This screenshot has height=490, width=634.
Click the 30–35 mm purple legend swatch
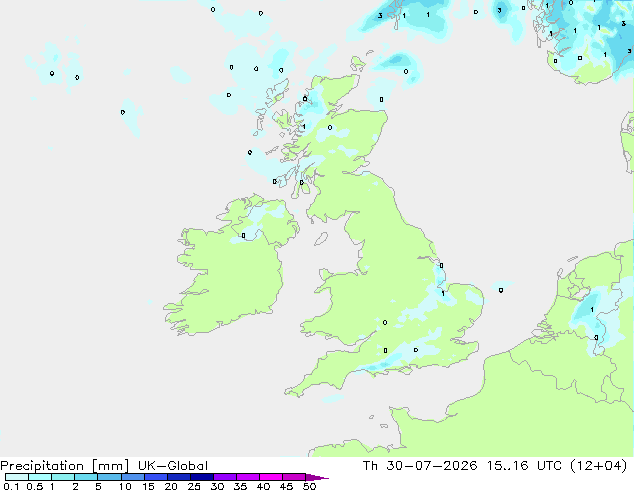point(224,477)
